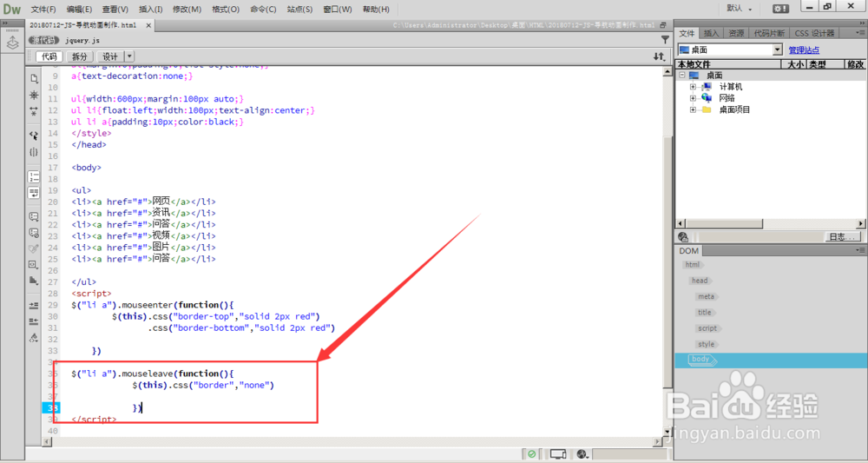Open the jquery.js related file
868x463 pixels.
point(82,41)
